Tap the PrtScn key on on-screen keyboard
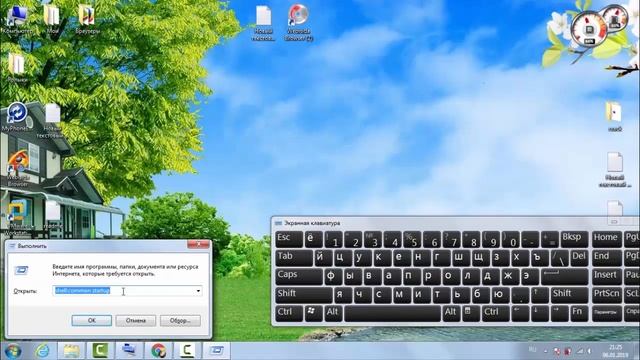 pos(607,295)
